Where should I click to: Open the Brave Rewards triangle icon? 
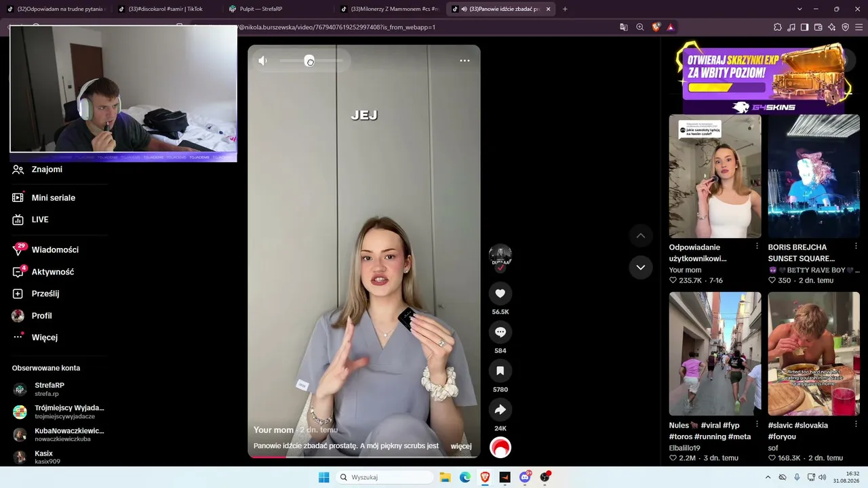coord(670,27)
